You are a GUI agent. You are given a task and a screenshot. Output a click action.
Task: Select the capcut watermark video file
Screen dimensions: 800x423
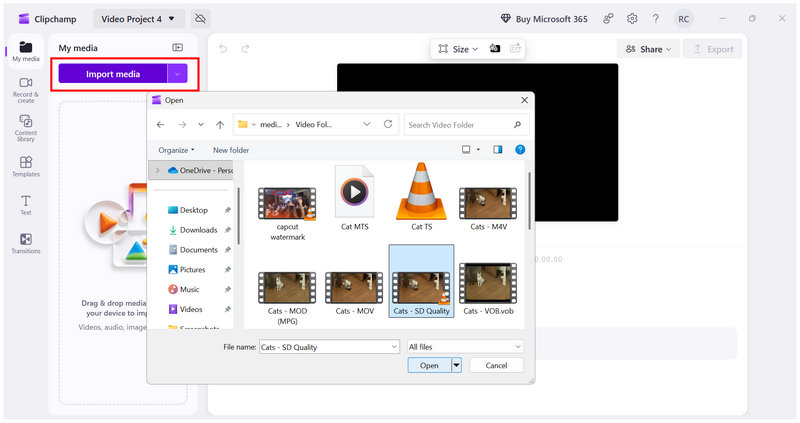click(287, 212)
